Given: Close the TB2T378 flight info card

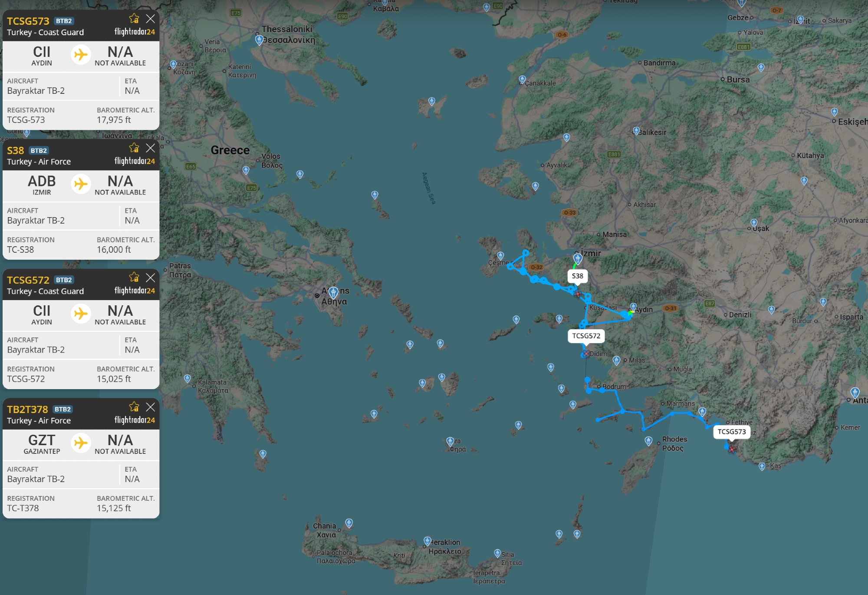Looking at the screenshot, I should click(150, 407).
